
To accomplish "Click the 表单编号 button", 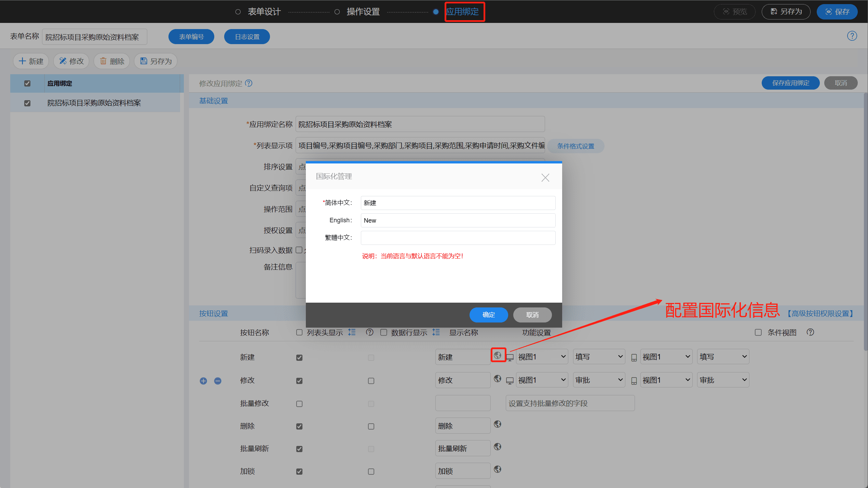I will 191,37.
